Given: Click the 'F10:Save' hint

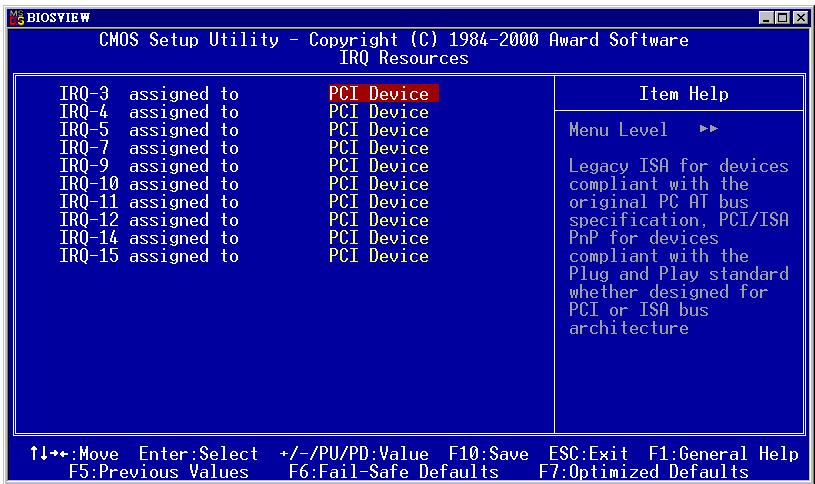Looking at the screenshot, I should pyautogui.click(x=489, y=454).
